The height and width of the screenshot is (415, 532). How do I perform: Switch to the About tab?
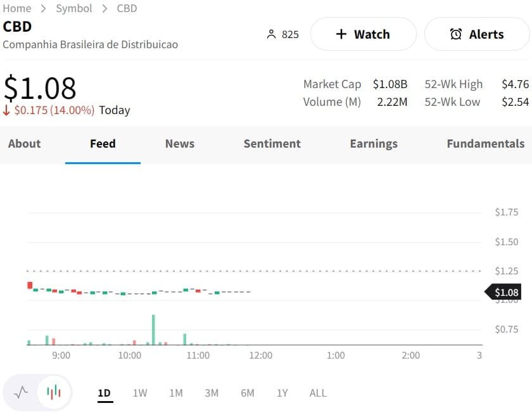click(24, 144)
